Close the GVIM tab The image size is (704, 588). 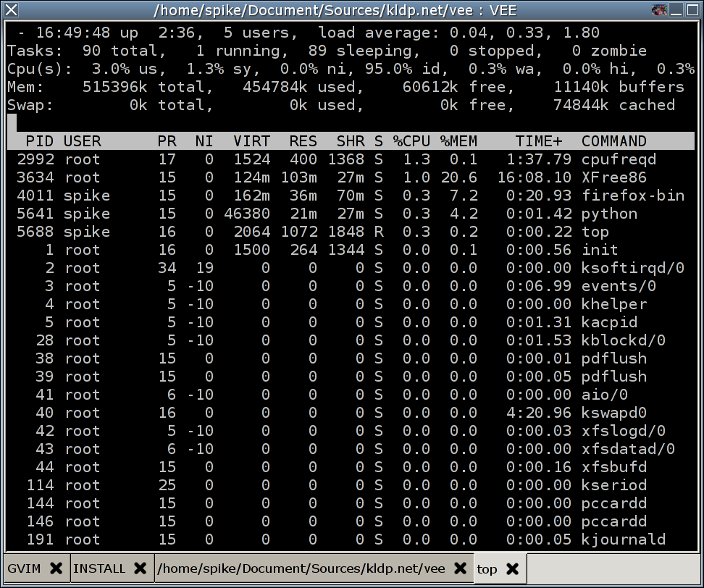click(x=56, y=569)
